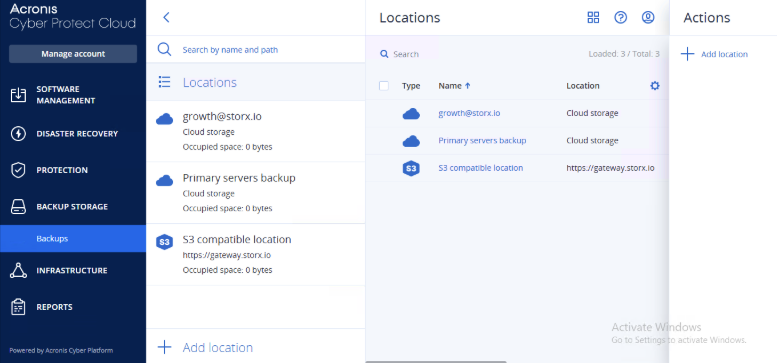This screenshot has height=363, width=777.
Task: Open Backup Storage menu section
Action: click(73, 207)
